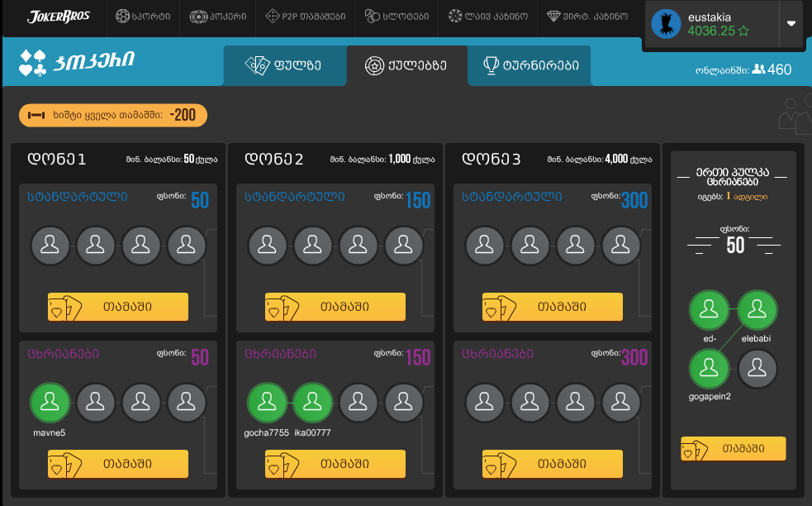Take last empty seat in დონე 2 სტანდარტული

pos(403,245)
